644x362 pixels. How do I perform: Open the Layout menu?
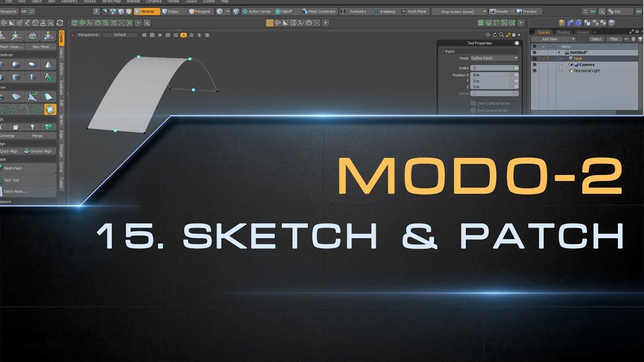coord(191,2)
